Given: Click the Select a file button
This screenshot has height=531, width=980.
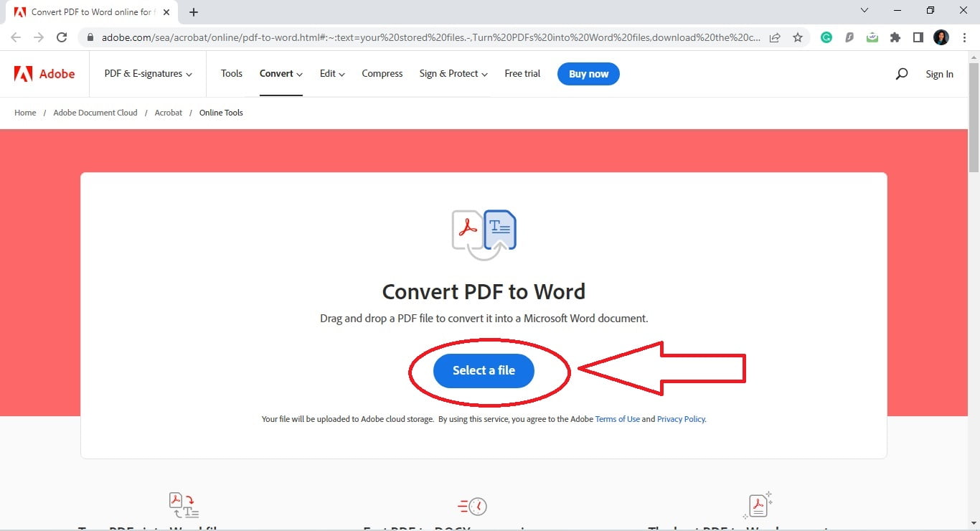Looking at the screenshot, I should click(x=484, y=370).
